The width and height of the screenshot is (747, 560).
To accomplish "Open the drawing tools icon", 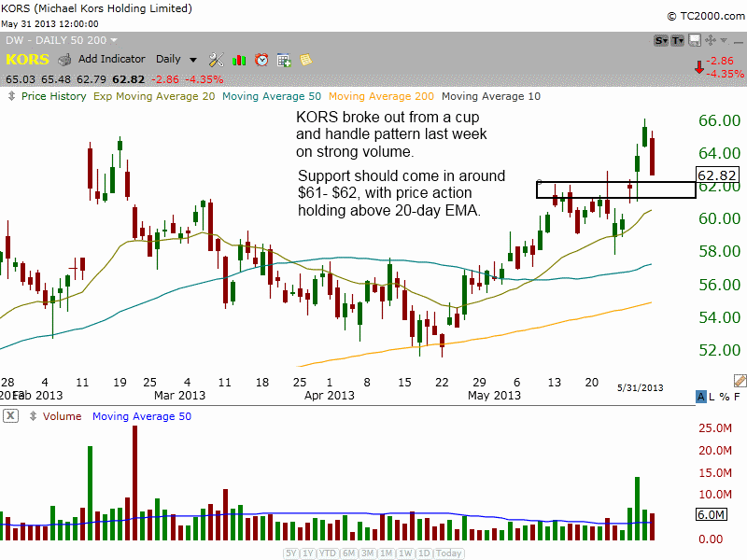I will (216, 60).
